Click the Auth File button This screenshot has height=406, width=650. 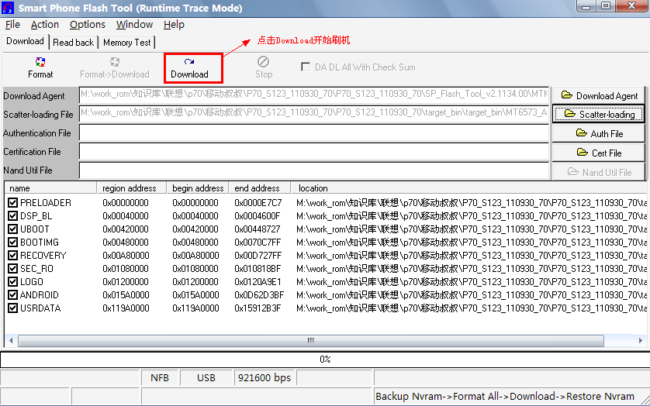pos(599,134)
